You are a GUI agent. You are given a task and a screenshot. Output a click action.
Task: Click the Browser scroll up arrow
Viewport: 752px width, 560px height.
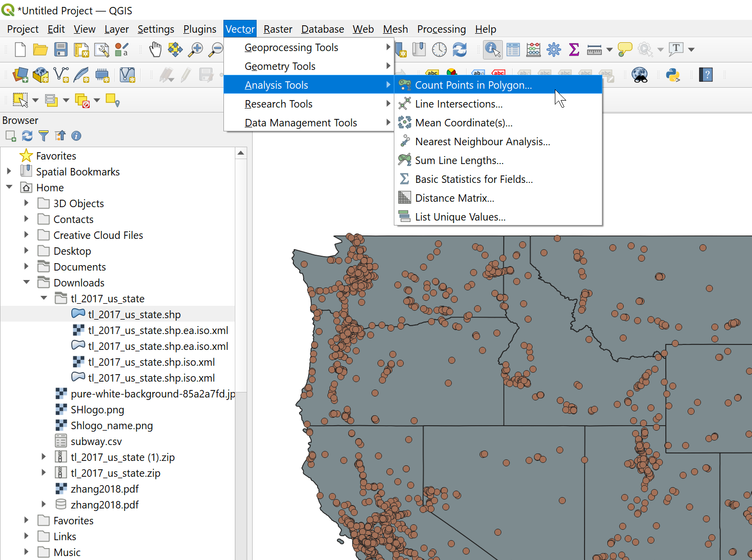tap(241, 153)
